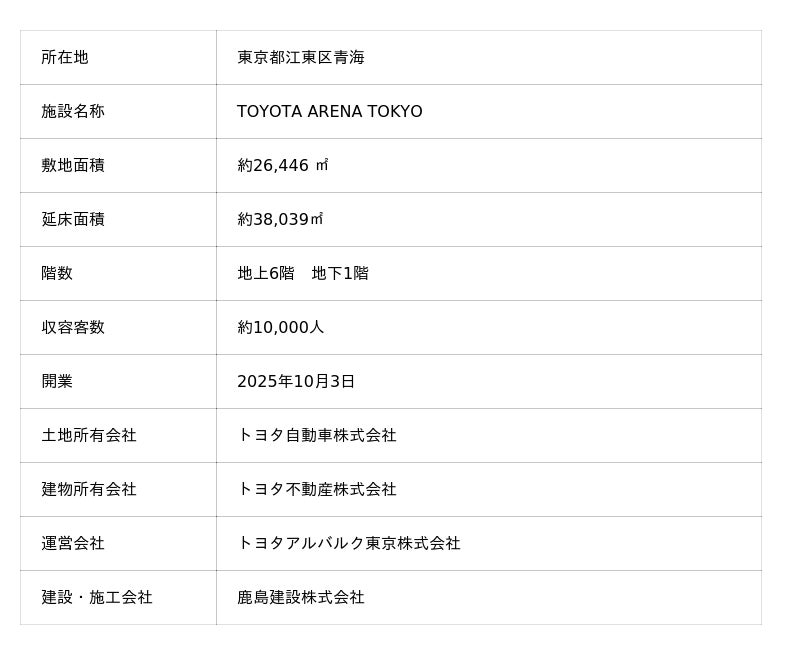This screenshot has width=800, height=655.
Task: Click the 鹿島建設株式会社 value
Action: pyautogui.click(x=301, y=598)
